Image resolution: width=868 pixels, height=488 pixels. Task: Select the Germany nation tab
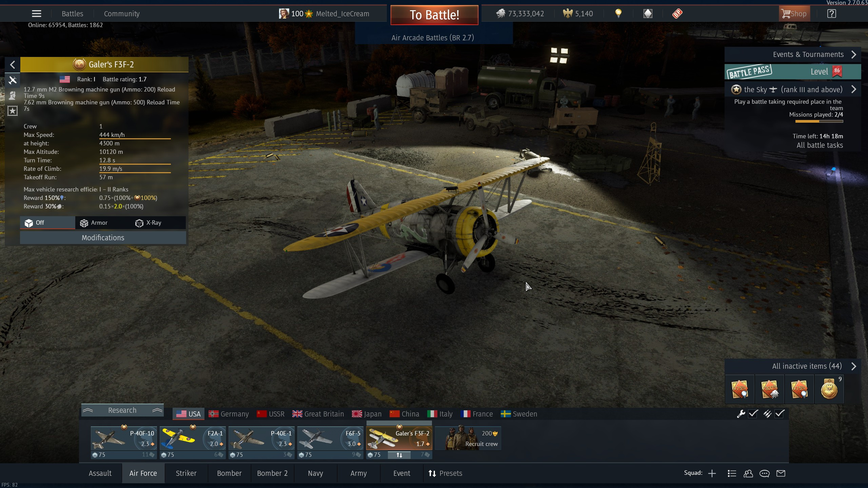pos(229,414)
